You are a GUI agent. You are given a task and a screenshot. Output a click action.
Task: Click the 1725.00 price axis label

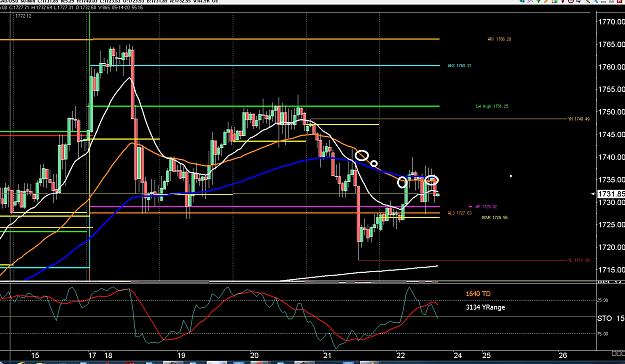[x=611, y=225]
